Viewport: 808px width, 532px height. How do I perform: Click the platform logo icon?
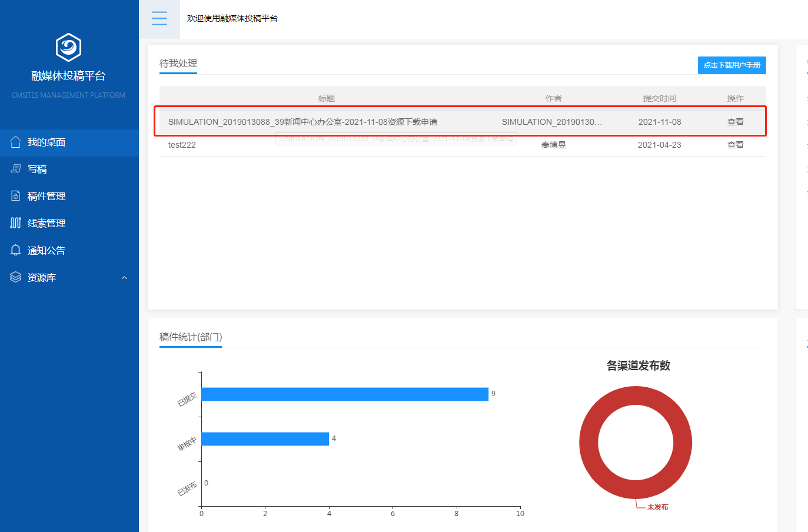click(68, 47)
